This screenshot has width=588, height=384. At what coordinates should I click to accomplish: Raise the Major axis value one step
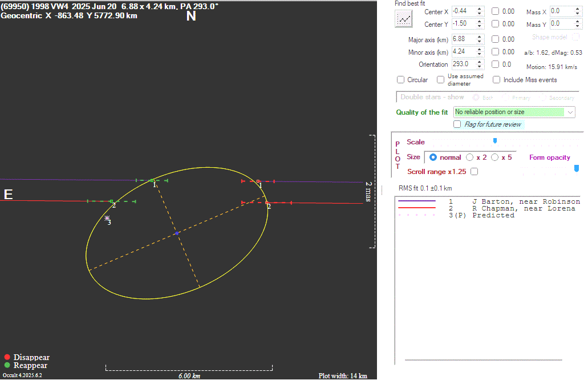pos(479,37)
